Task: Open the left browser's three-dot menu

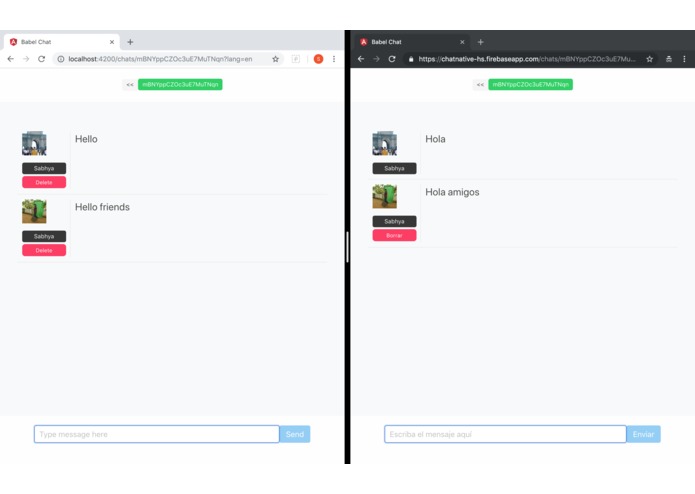Action: 334,59
